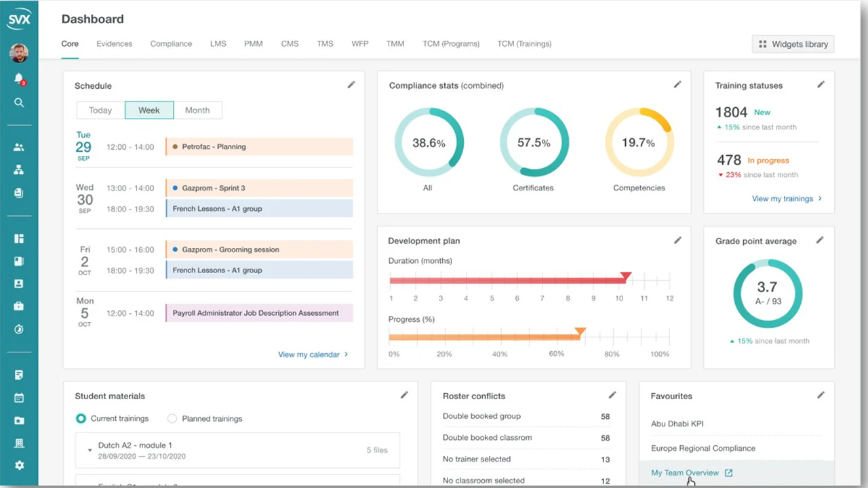Screen dimensions: 868x488
Task: Open the Widgets library
Action: [793, 43]
